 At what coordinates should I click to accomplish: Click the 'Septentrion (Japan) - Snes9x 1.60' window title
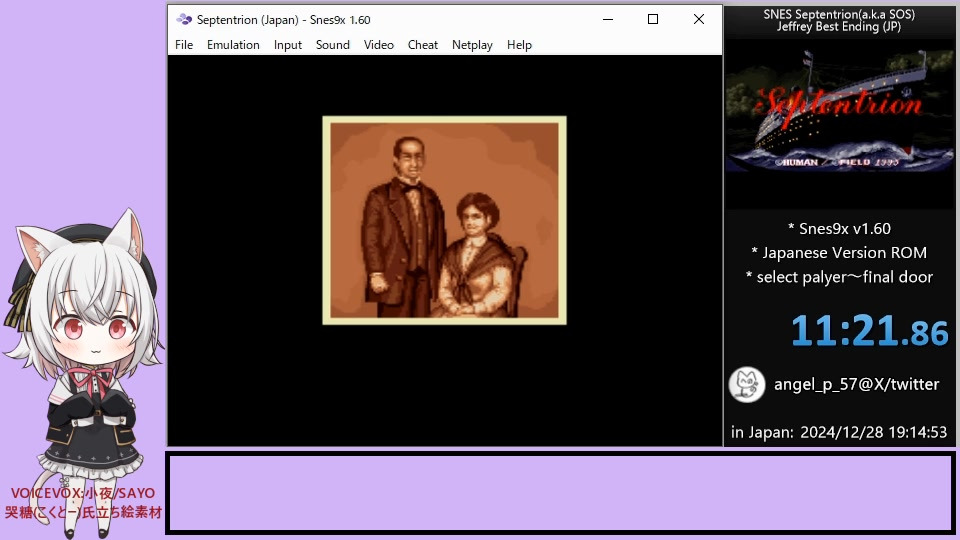click(x=283, y=20)
